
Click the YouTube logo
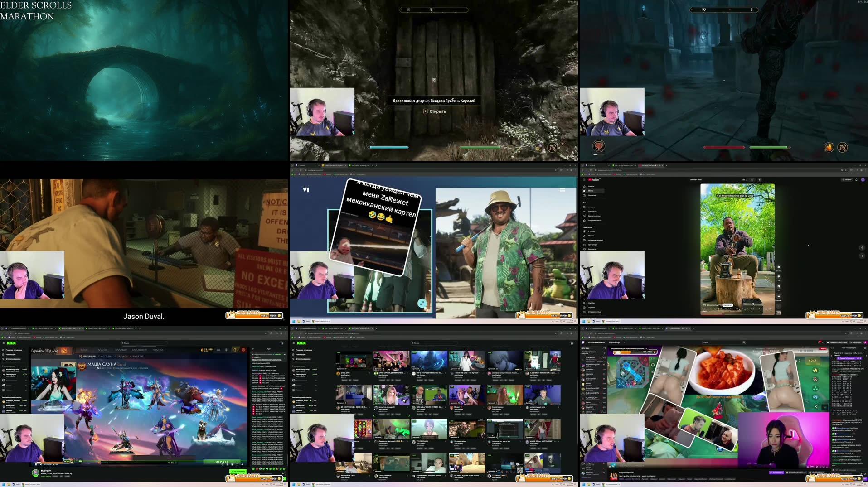pos(594,180)
